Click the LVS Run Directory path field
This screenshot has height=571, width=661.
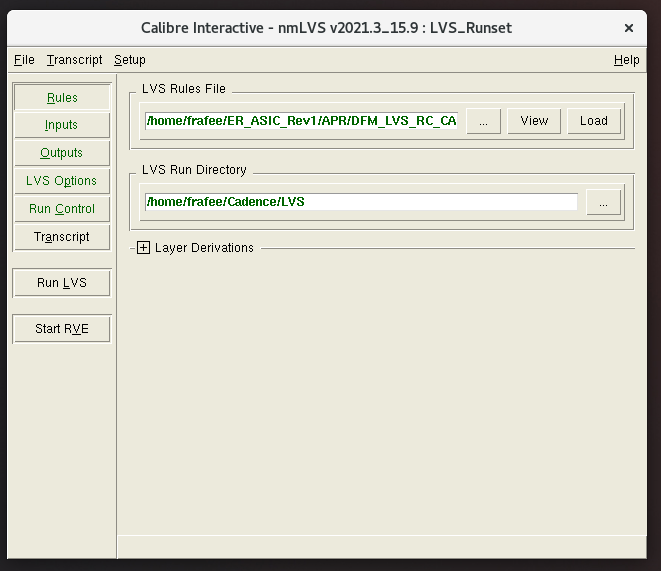pyautogui.click(x=361, y=202)
